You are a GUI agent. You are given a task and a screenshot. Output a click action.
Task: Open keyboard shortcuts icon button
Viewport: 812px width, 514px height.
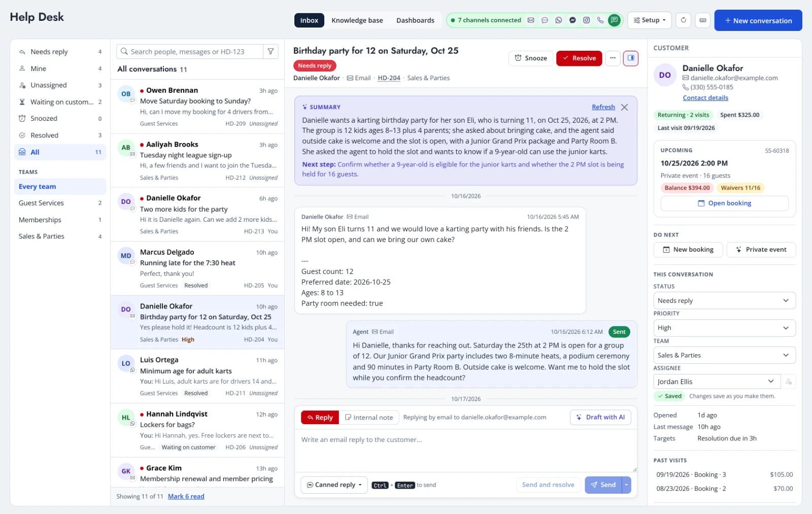(x=703, y=20)
